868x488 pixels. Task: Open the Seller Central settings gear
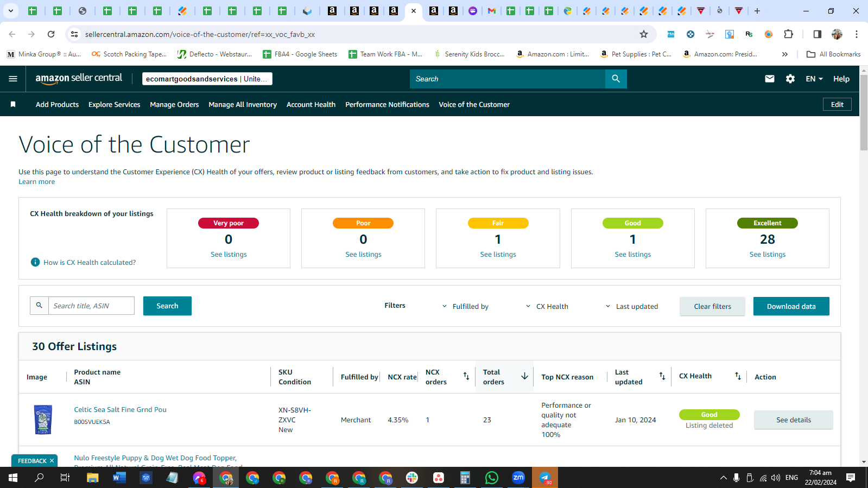pos(790,79)
